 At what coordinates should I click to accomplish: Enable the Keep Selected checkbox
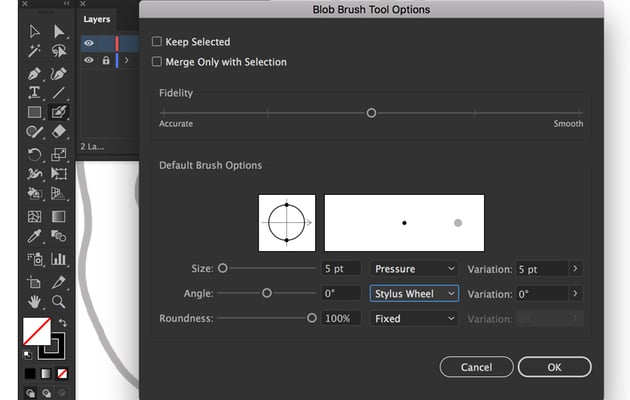click(157, 41)
